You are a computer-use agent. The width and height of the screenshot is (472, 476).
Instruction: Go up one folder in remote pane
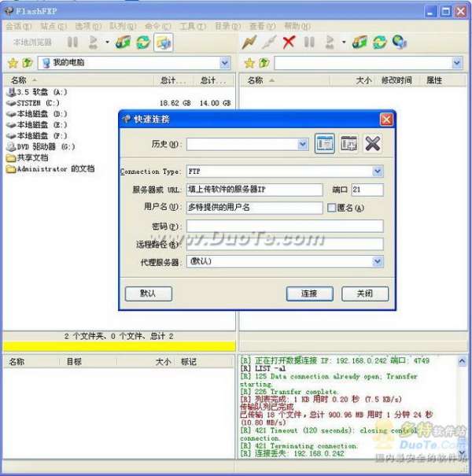coord(264,63)
